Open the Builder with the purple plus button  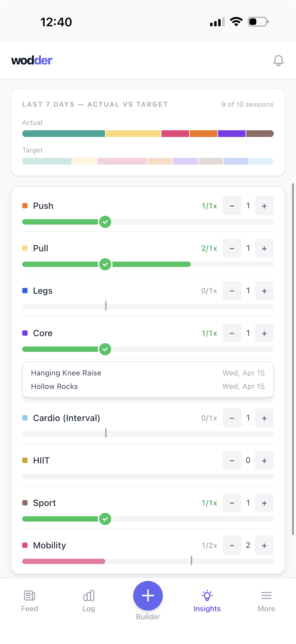click(x=148, y=595)
